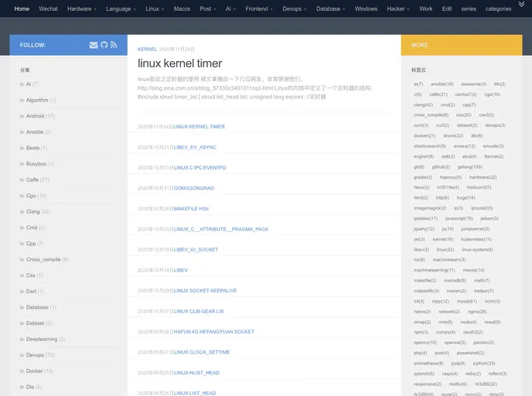This screenshot has height=396, width=532.
Task: Click the python(33) tag
Action: coord(484,364)
